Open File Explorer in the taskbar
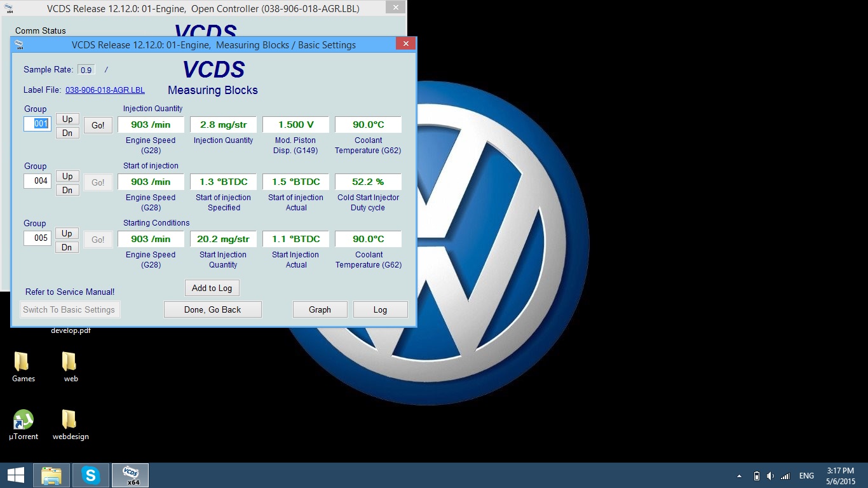This screenshot has height=488, width=868. coord(51,475)
